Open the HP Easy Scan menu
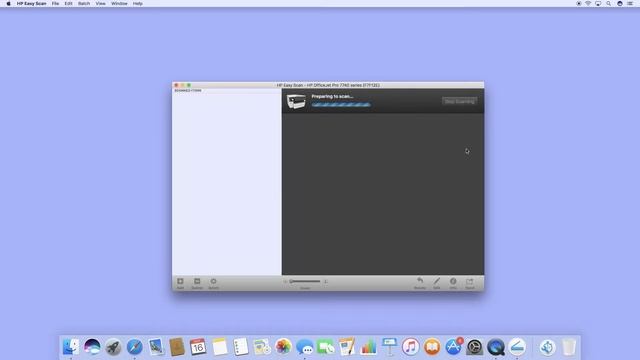Screen dimensions: 640x360 tap(31, 4)
